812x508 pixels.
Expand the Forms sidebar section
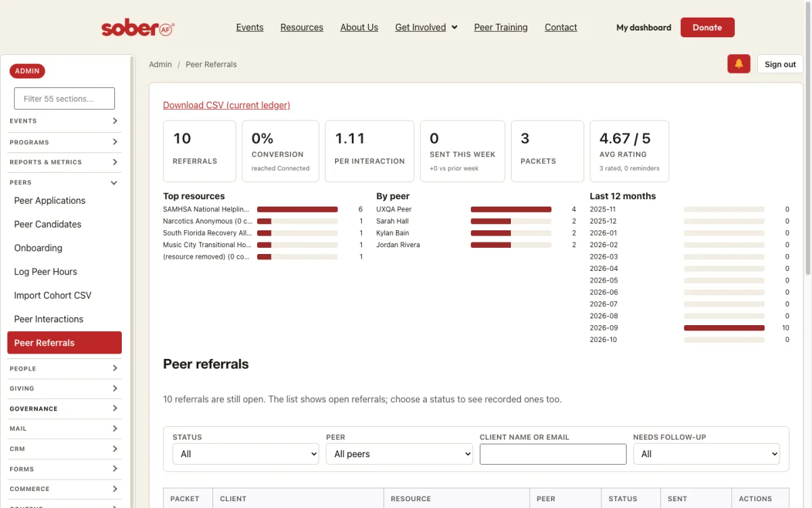tap(64, 469)
